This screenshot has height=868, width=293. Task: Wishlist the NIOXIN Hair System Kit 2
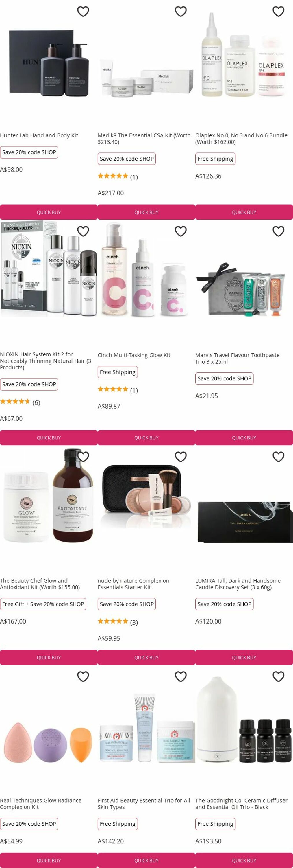(83, 231)
